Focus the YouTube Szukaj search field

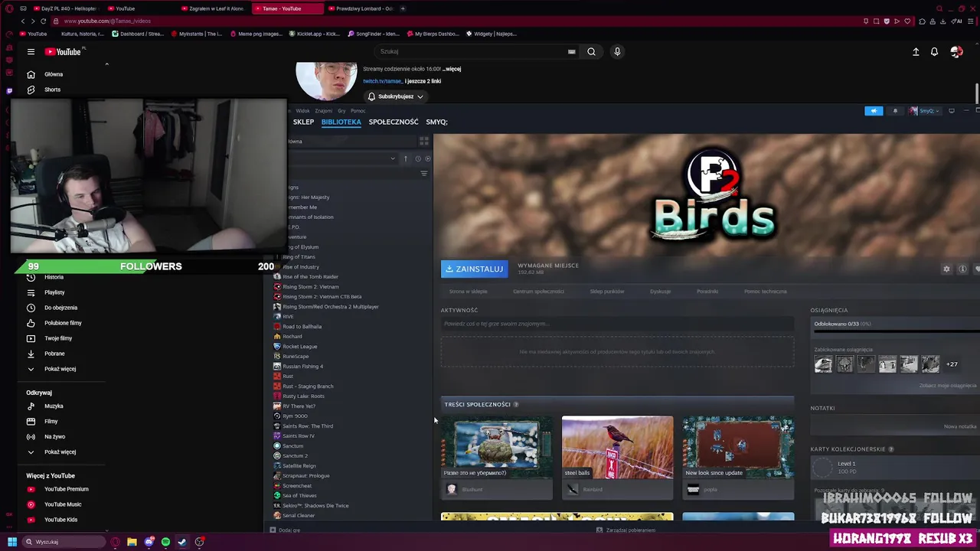coord(471,51)
